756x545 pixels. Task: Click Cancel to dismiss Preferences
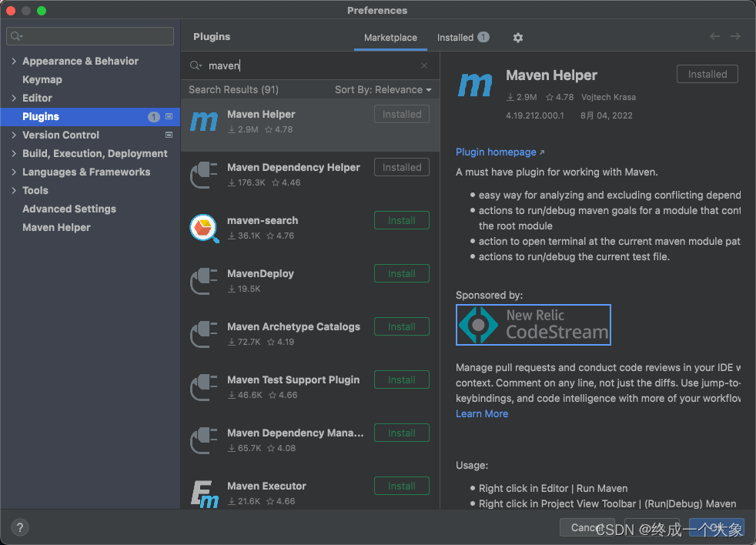(x=587, y=527)
